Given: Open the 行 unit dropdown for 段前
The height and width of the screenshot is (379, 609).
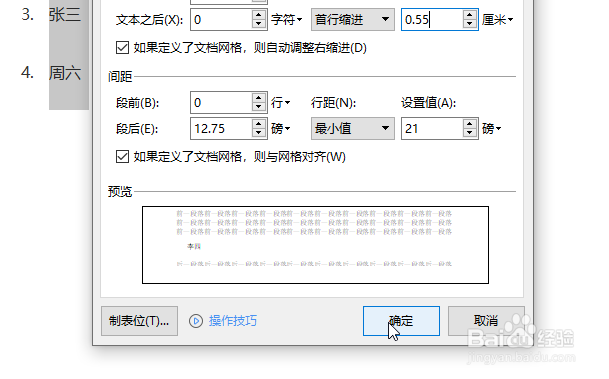Looking at the screenshot, I should pyautogui.click(x=280, y=103).
